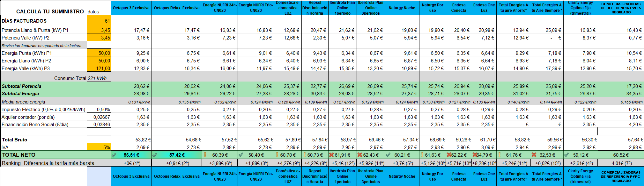
Task: Click green check icon beside 60,21 € total
Action: 388,155
